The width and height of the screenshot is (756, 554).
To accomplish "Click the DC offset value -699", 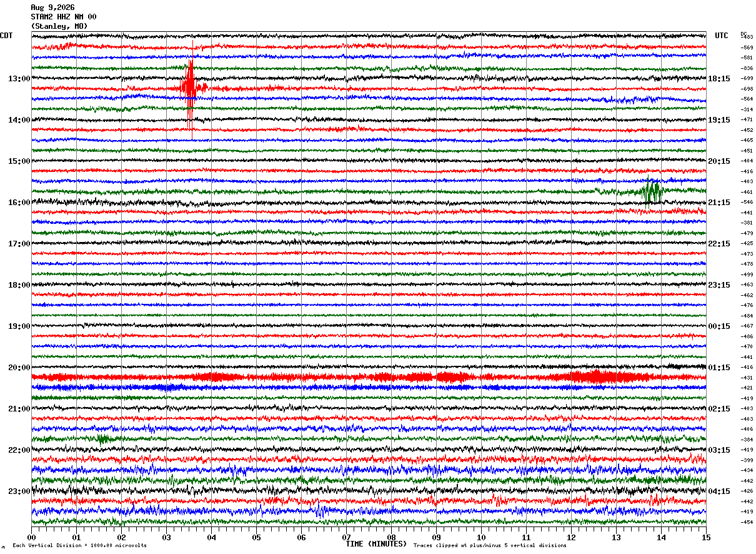I will [747, 78].
